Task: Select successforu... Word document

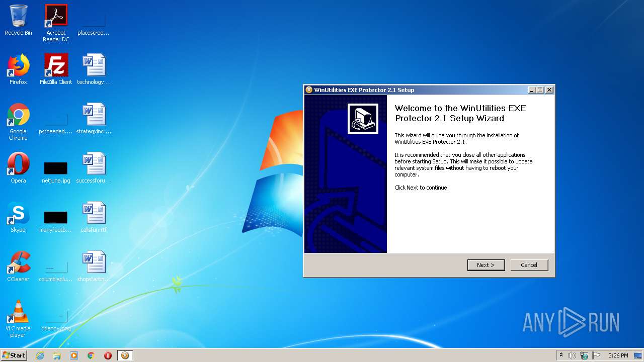Action: point(94,168)
